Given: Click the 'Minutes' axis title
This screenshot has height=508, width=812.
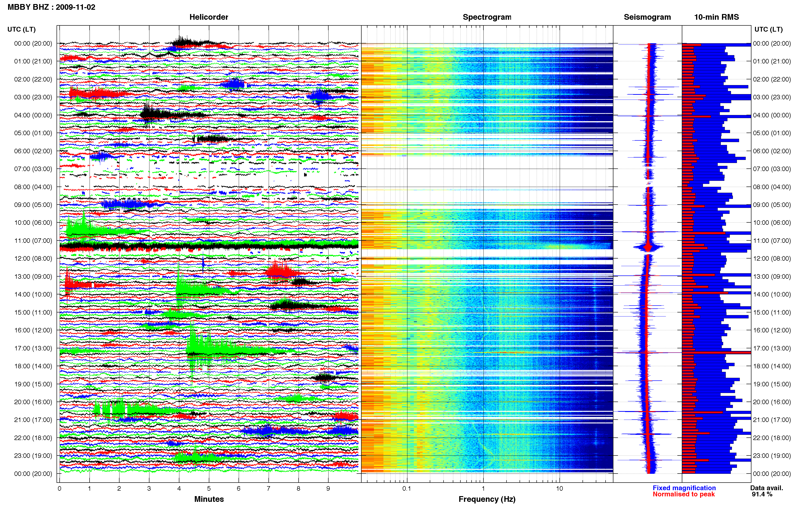Looking at the screenshot, I should (209, 499).
